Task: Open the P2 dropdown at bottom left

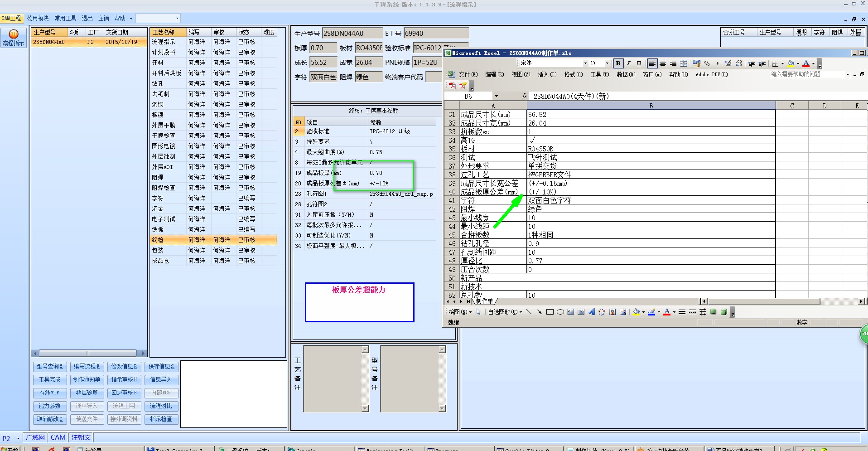Action: 18,438
